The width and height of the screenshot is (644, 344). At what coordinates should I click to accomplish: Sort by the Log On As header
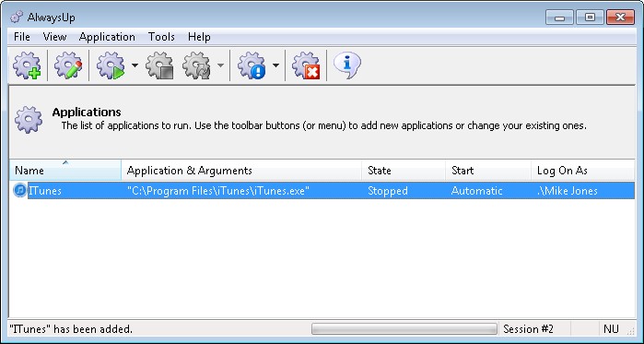click(583, 170)
